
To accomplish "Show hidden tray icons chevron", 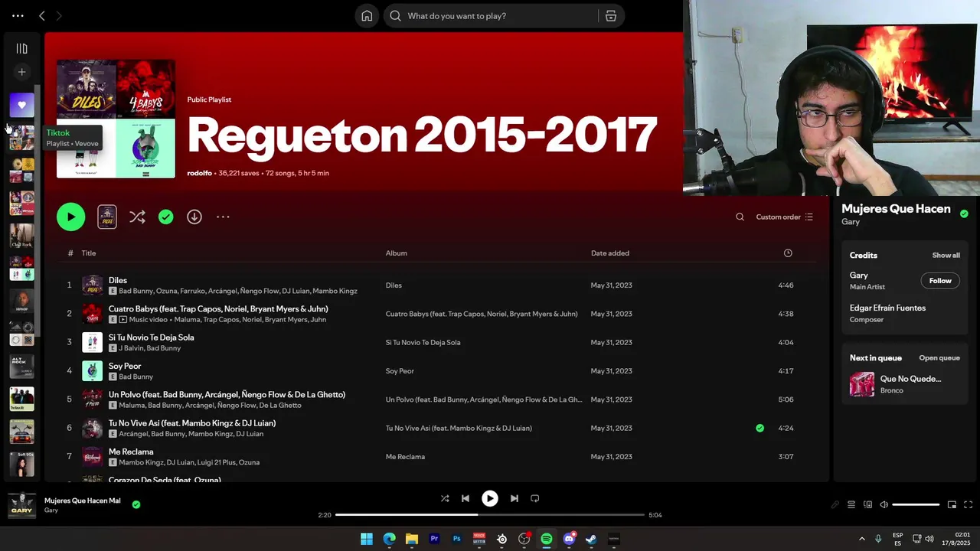I will (861, 539).
